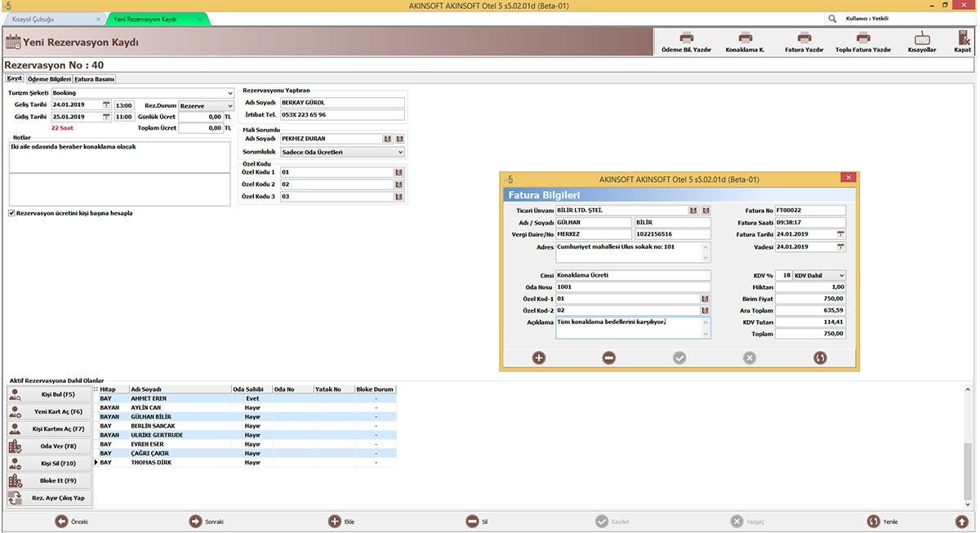Screen dimensions: 980x533
Task: Open the Kısayollar keyboard shortcuts icon
Action: pyautogui.click(x=922, y=38)
